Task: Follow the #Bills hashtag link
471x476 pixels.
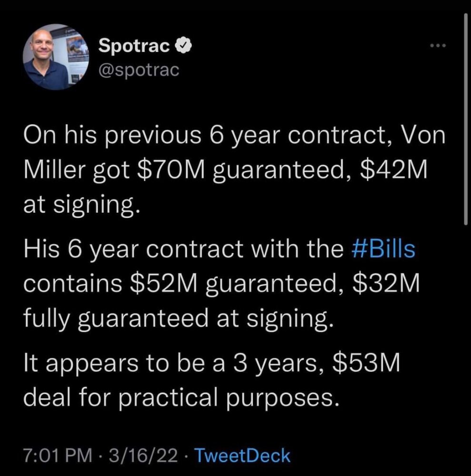Action: click(383, 249)
